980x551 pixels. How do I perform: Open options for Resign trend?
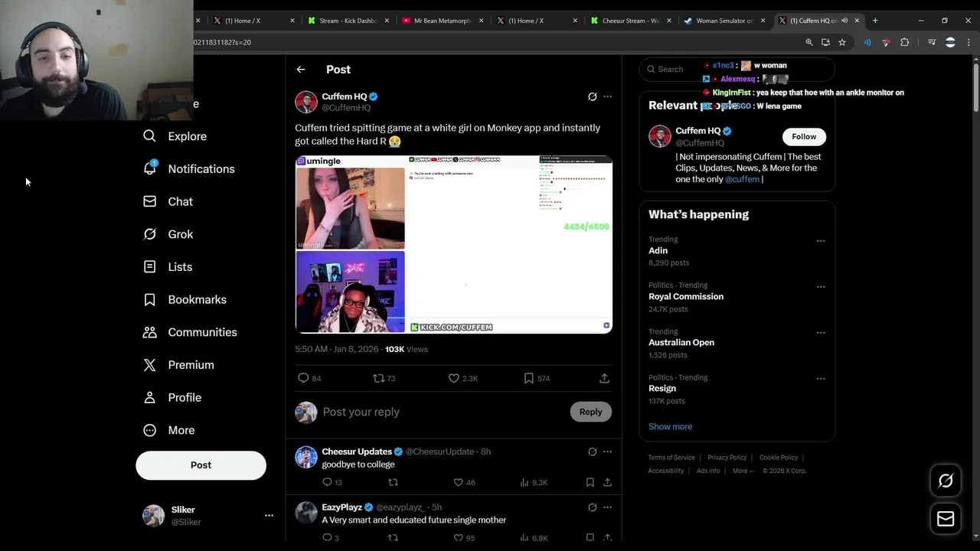821,379
